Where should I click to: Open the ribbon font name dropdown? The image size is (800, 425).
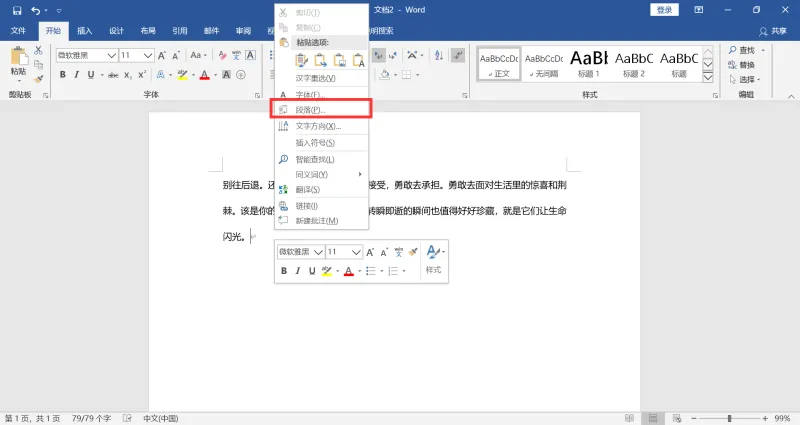tap(112, 55)
